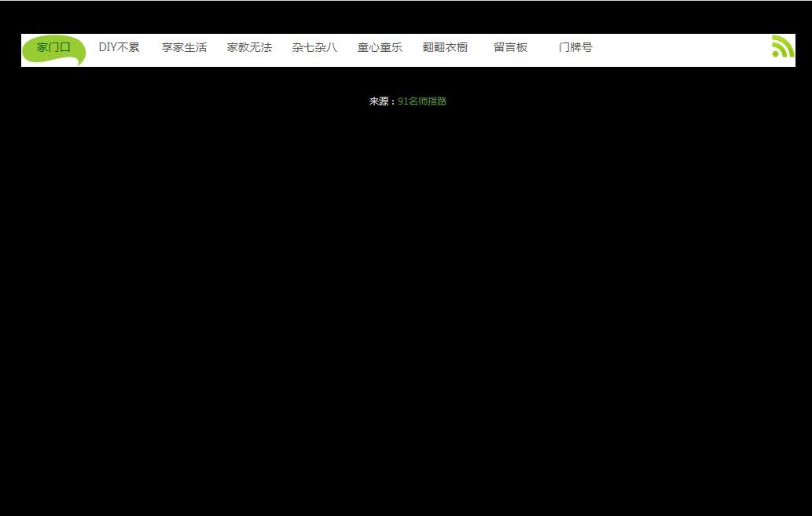812x516 pixels.
Task: Open the 童心童乐 section
Action: coord(380,48)
